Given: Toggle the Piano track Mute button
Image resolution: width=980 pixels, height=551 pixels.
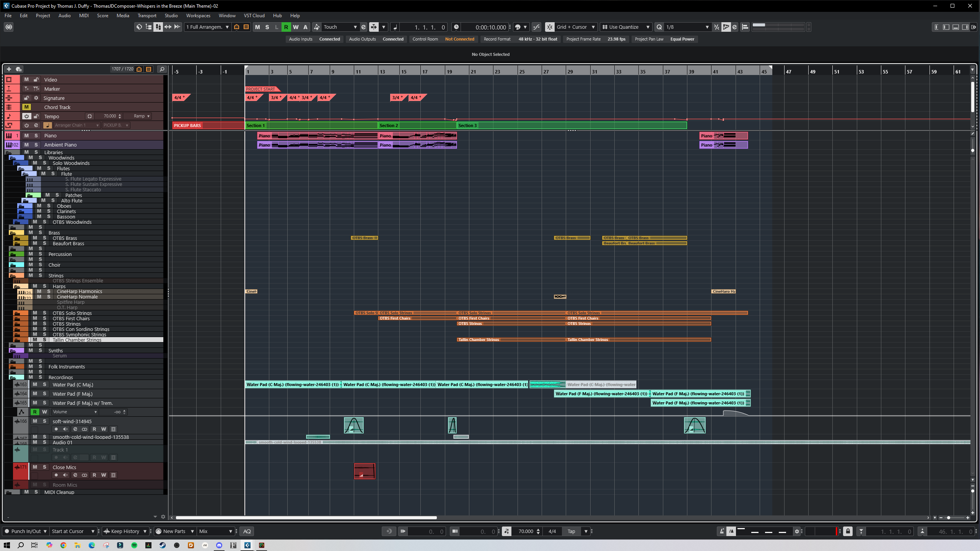Looking at the screenshot, I should click(26, 135).
